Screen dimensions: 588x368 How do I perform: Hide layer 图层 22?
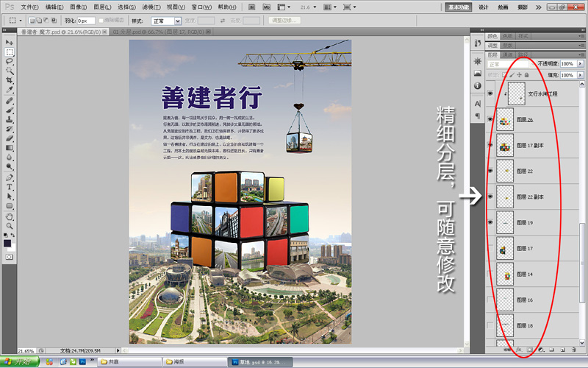(490, 171)
